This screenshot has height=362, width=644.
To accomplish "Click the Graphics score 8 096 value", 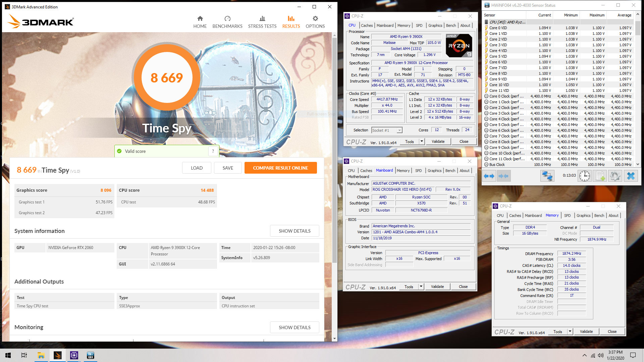I will click(x=106, y=190).
